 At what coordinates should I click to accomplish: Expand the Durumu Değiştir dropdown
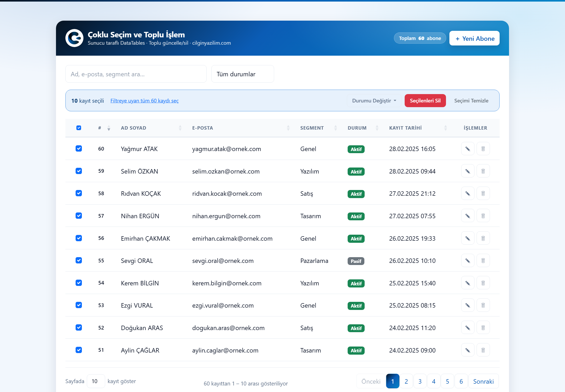point(374,101)
